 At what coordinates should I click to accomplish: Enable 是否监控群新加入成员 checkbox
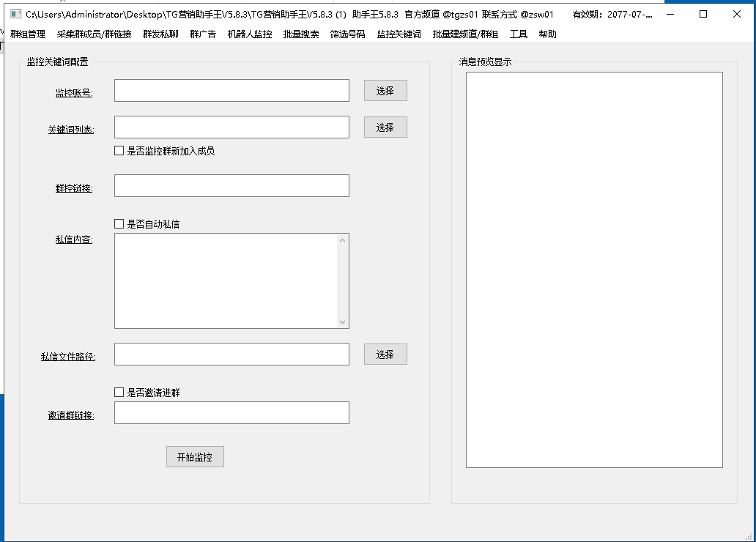point(119,151)
